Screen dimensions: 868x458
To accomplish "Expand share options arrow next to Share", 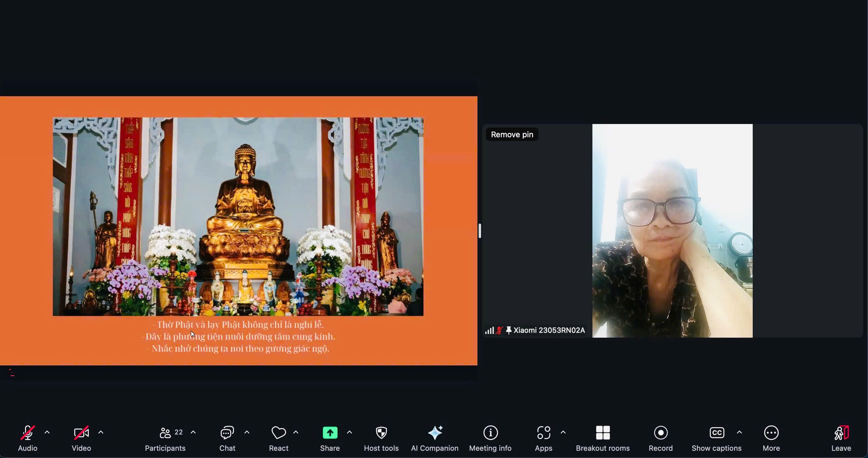I will click(x=350, y=432).
